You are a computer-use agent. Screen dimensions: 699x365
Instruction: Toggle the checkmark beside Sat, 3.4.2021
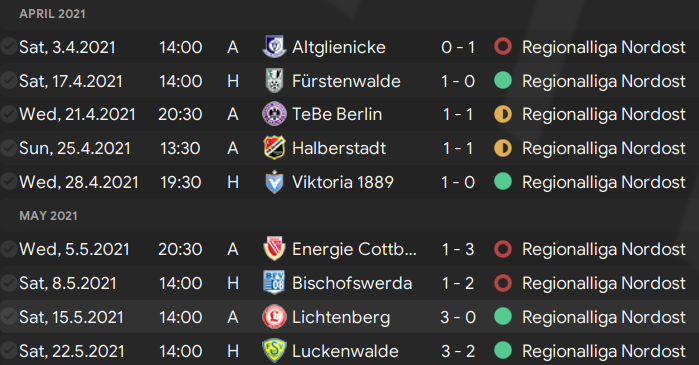(x=8, y=46)
